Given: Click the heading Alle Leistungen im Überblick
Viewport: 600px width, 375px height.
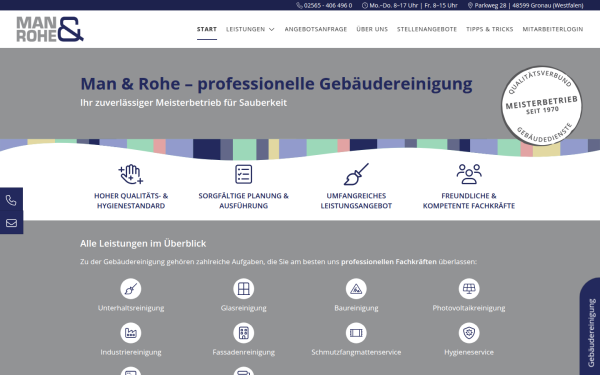Looking at the screenshot, I should 143,243.
